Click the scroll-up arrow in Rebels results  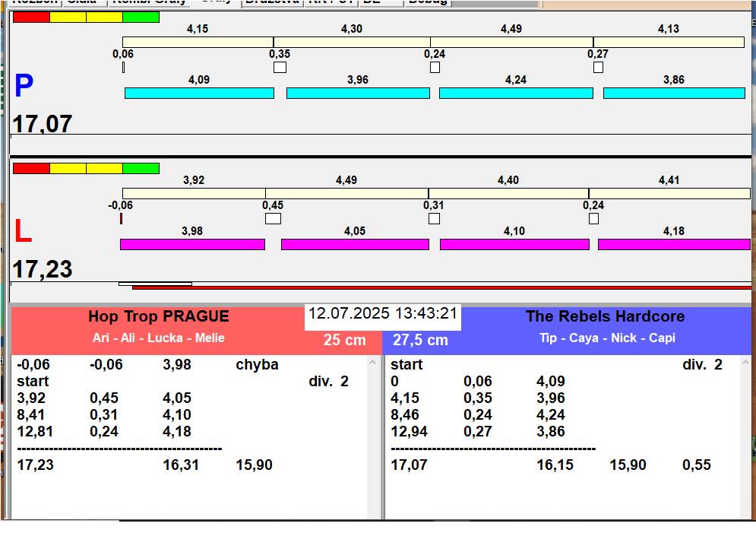coord(745,362)
